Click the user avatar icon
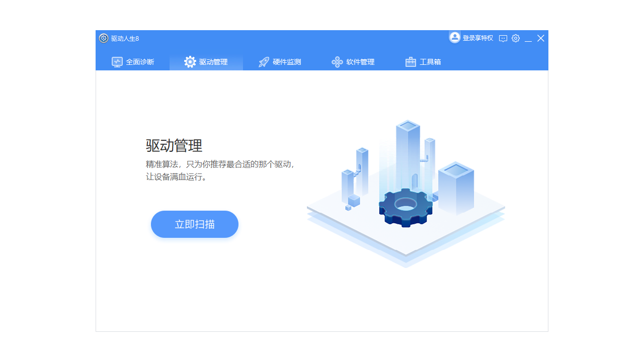 point(454,37)
